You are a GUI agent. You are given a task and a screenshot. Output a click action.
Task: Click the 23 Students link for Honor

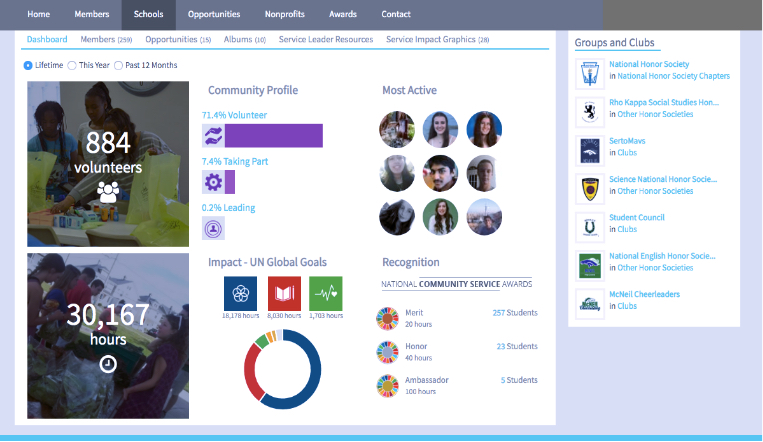coord(517,346)
